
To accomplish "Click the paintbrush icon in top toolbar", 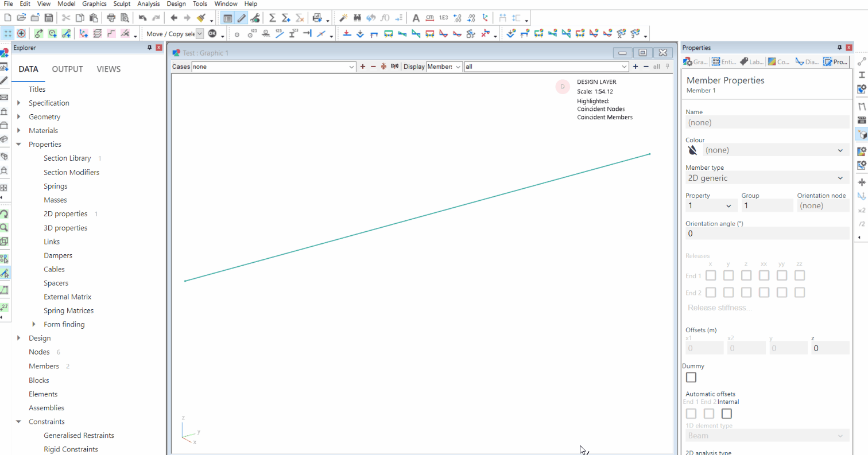I will click(x=201, y=18).
